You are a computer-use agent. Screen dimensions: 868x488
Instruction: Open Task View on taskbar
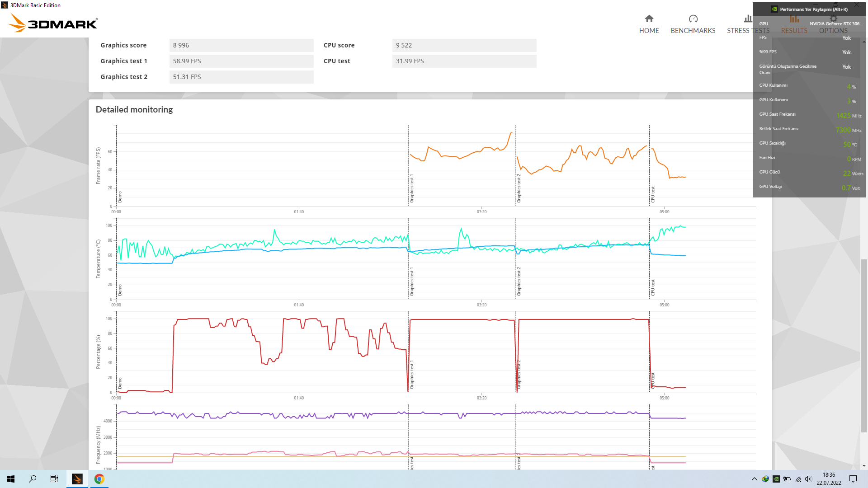tap(54, 479)
